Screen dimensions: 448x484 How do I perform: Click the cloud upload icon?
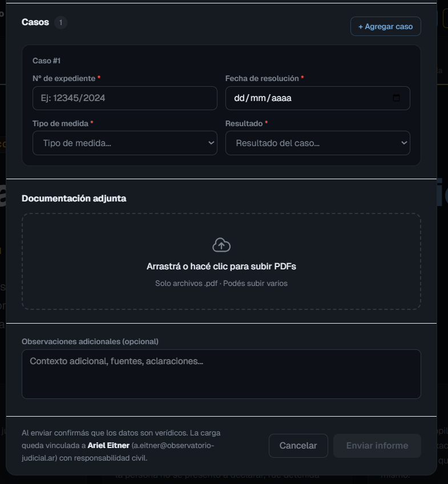click(221, 245)
